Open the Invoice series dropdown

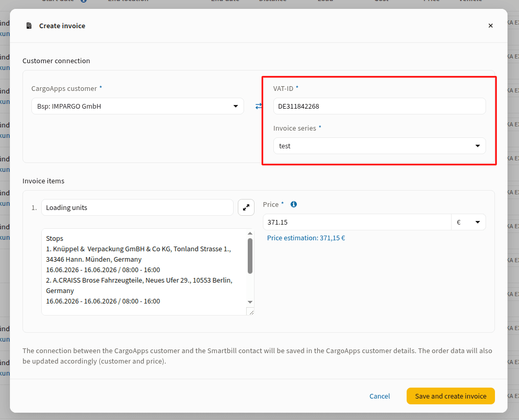point(379,146)
